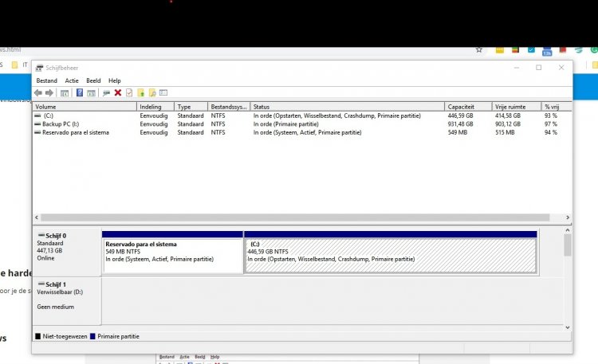
Task: Bookmark page with Chrome star icon
Action: (x=478, y=49)
